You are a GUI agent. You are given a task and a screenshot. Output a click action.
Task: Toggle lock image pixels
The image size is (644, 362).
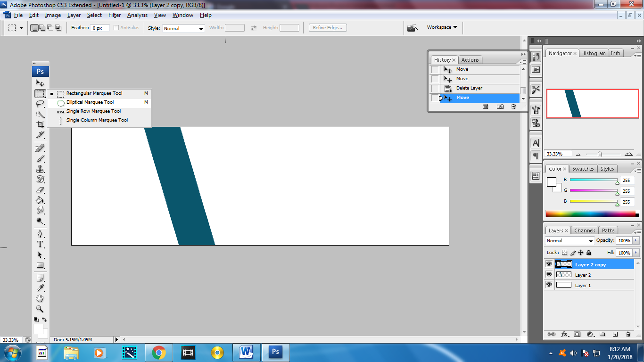573,253
